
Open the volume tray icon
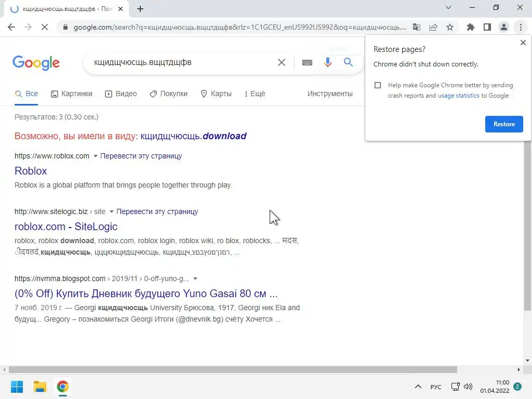click(x=468, y=387)
